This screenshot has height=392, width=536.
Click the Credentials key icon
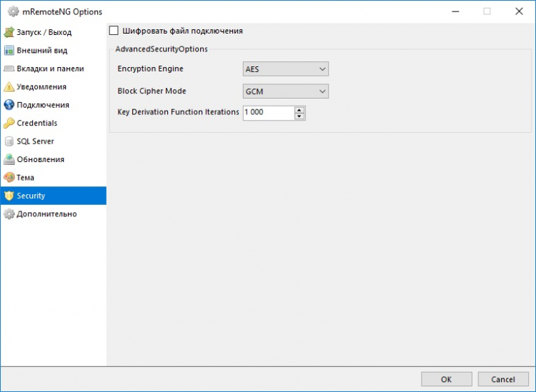pyautogui.click(x=9, y=123)
